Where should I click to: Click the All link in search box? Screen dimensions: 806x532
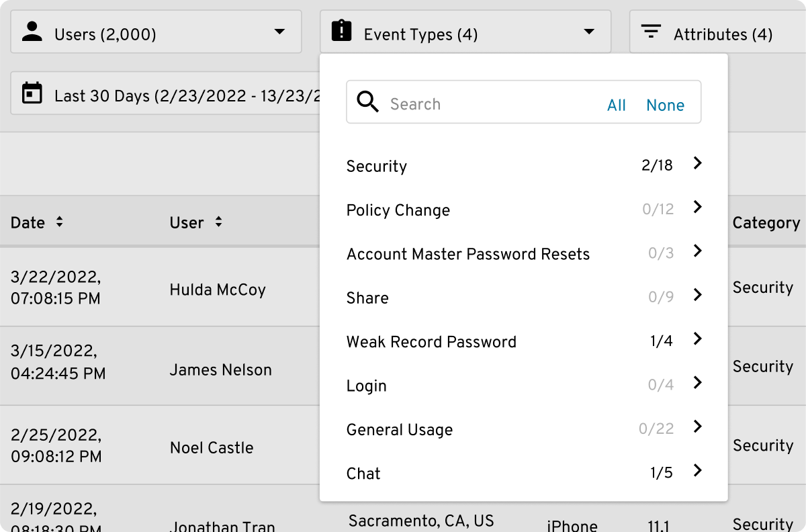point(617,105)
